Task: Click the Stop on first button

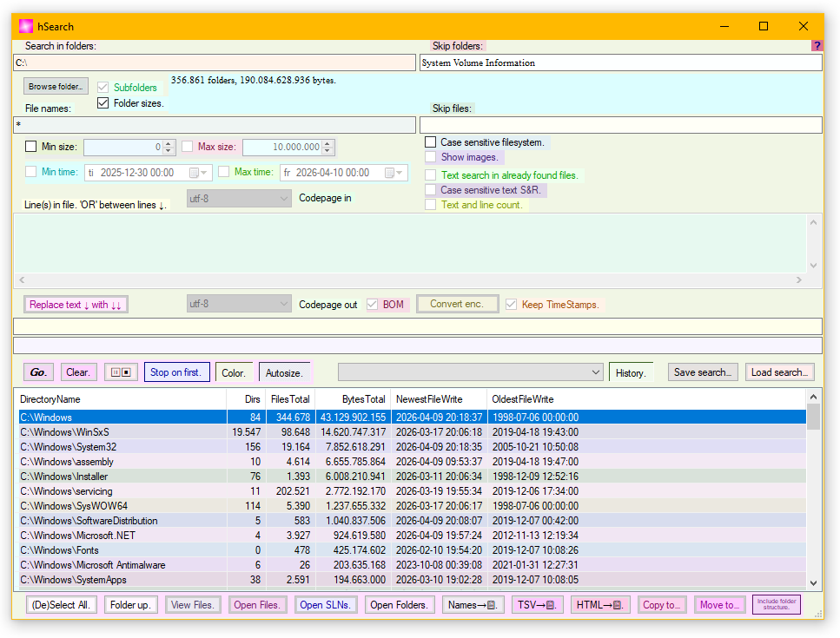Action: click(176, 372)
